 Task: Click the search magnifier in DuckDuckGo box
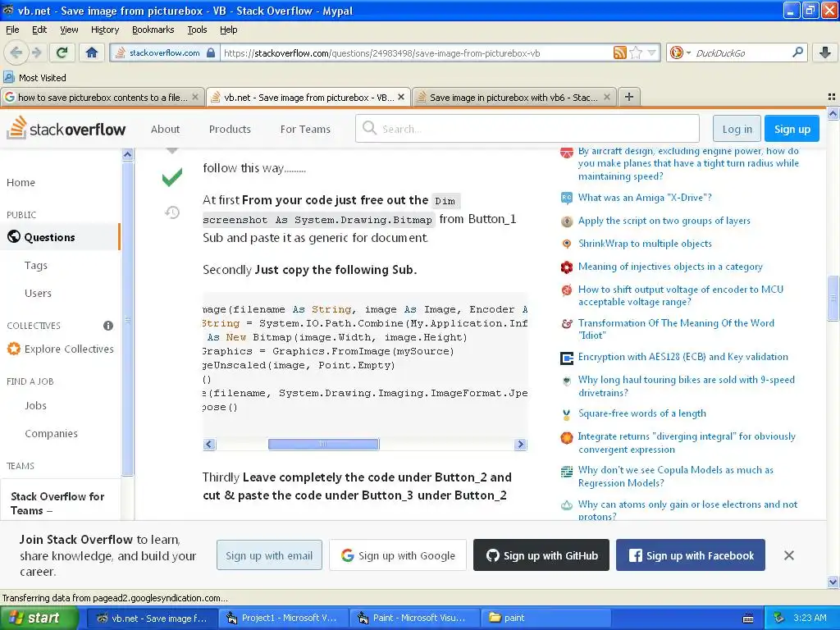797,52
